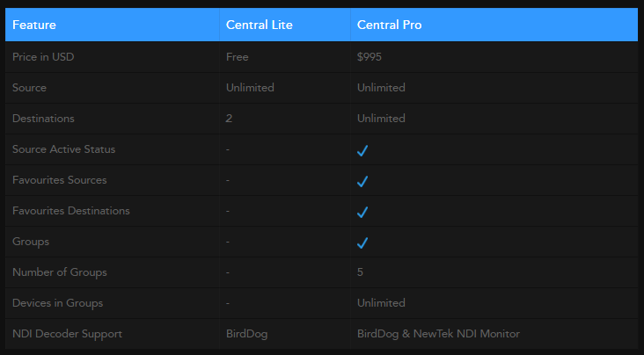Click the Source row label
Viewport: 644px width, 355px height.
(x=29, y=88)
